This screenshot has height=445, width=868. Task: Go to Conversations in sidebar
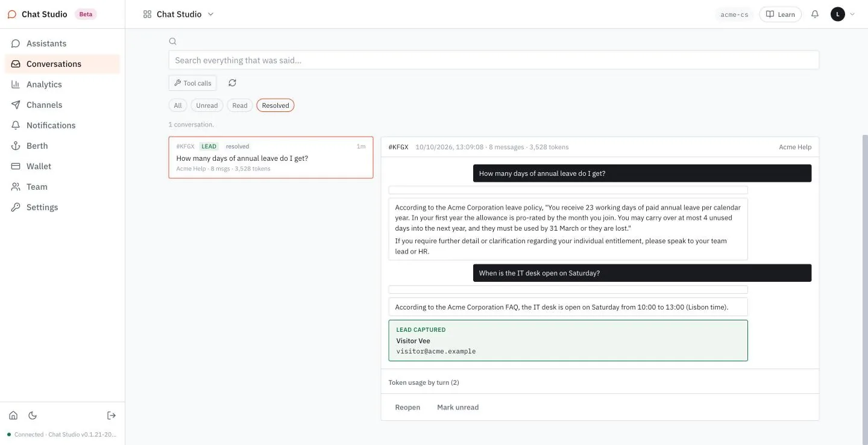62,64
